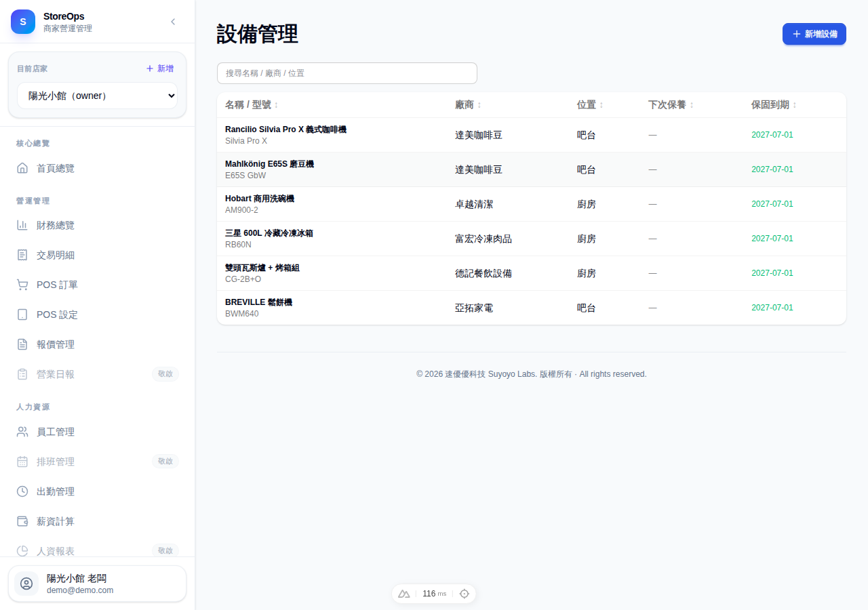Go to 薪資計算 menu item

98,521
